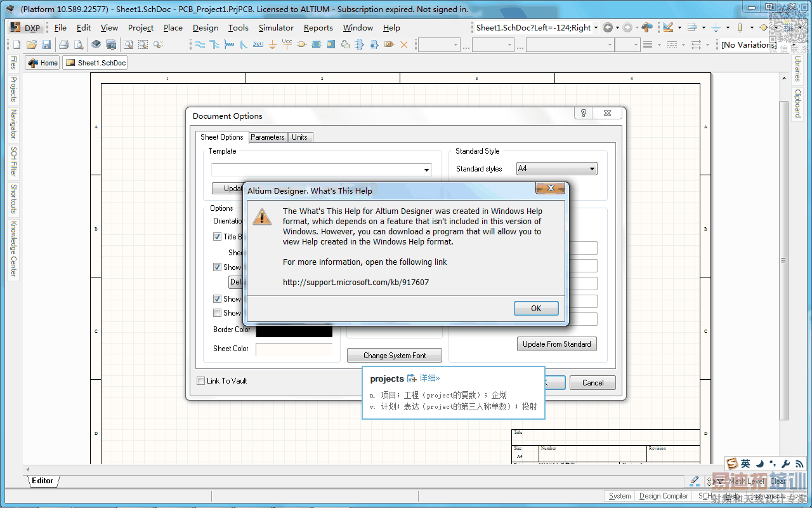Image resolution: width=812 pixels, height=508 pixels.
Task: Open the File menu
Action: (60, 28)
